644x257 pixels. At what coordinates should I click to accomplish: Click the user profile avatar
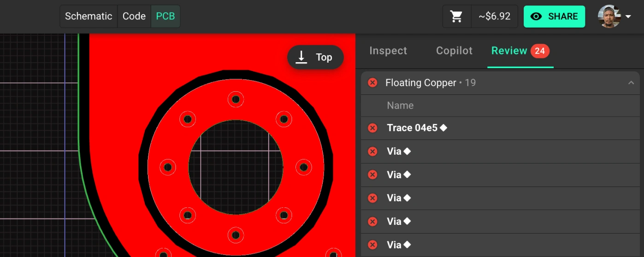coord(609,17)
